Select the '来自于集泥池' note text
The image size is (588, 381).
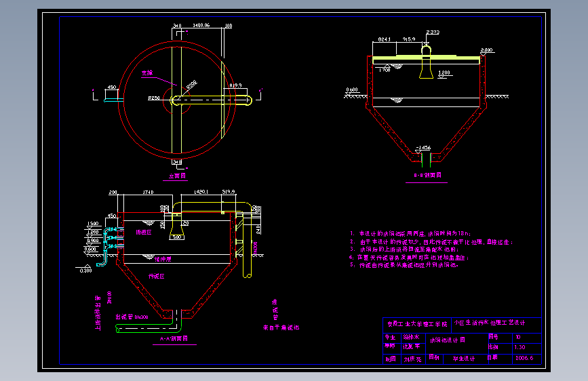[281, 327]
